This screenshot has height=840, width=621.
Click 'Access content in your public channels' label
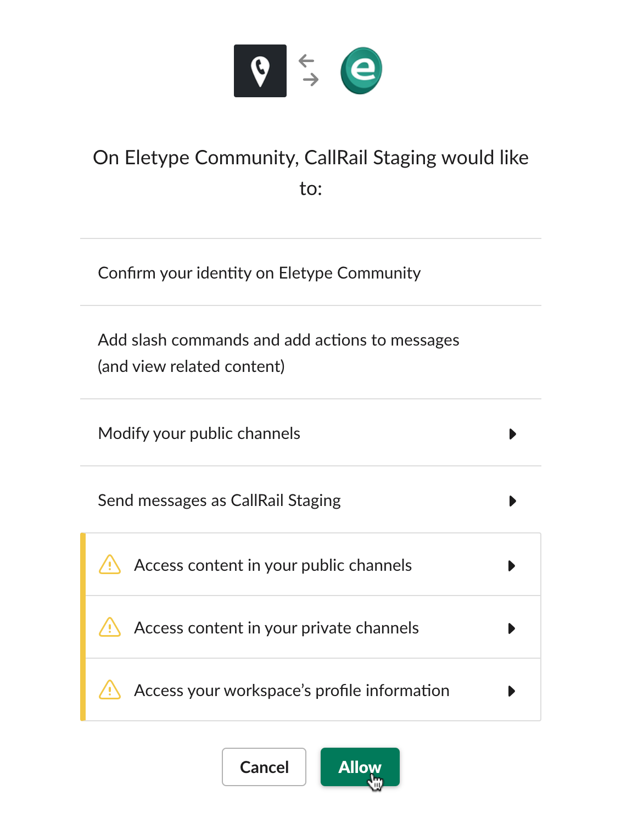273,565
